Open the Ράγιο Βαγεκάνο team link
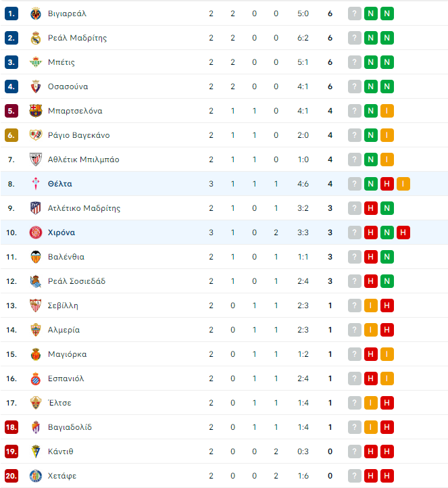Screen dimensions: 448x488 78,135
